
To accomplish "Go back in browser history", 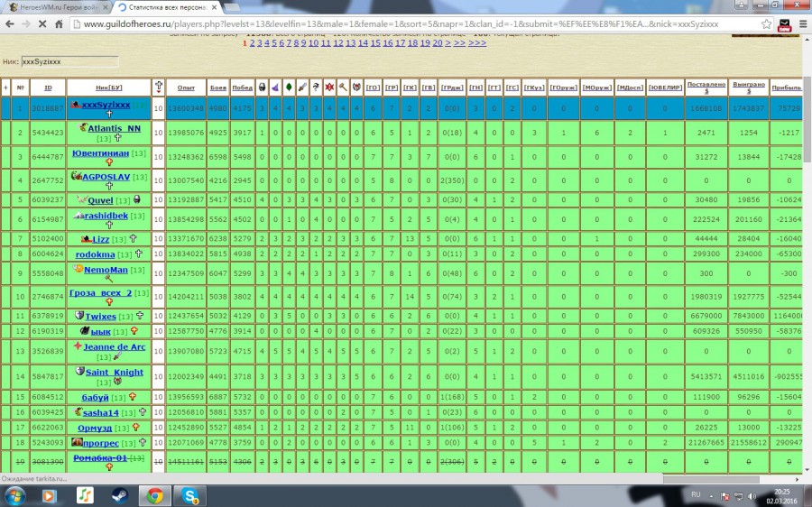I will (x=9, y=23).
